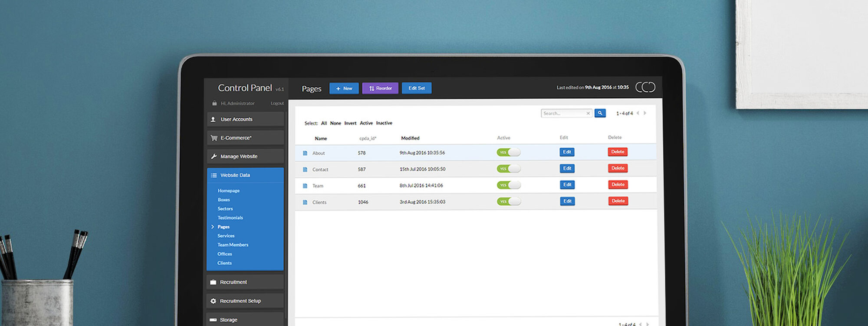Screen dimensions: 868x326
Task: Go to Team Members under Website Data
Action: [233, 245]
